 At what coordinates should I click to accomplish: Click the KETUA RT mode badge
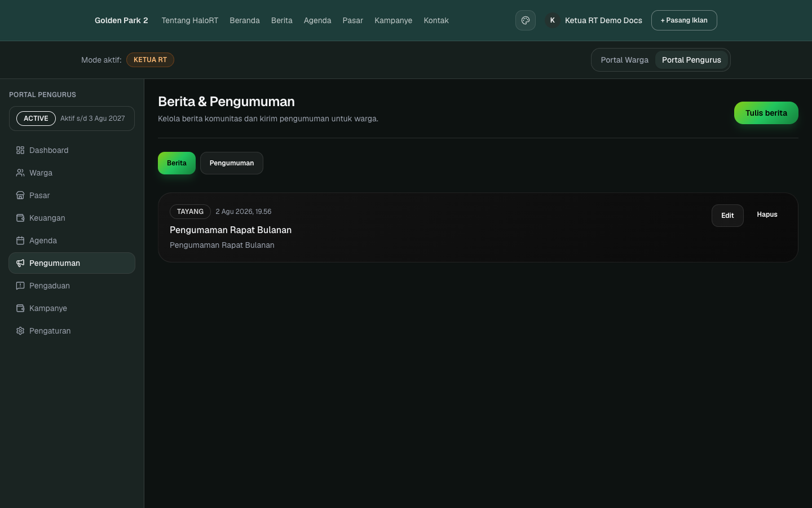tap(150, 60)
